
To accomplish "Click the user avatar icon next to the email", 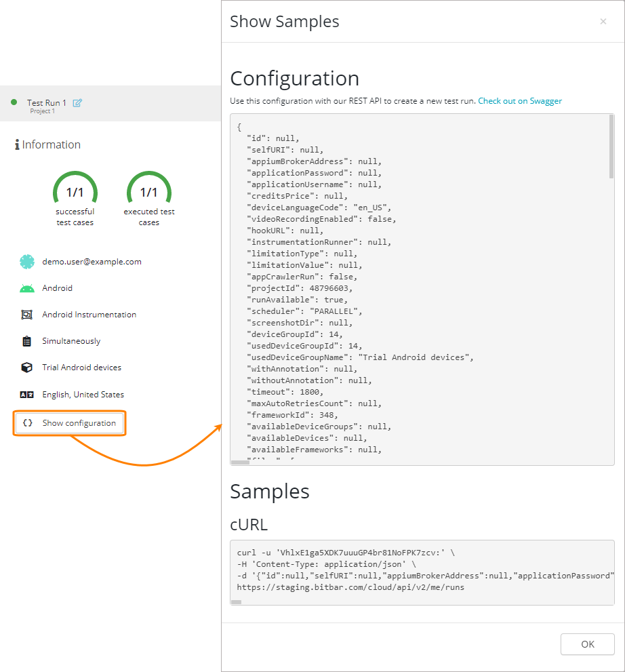I will 27,262.
